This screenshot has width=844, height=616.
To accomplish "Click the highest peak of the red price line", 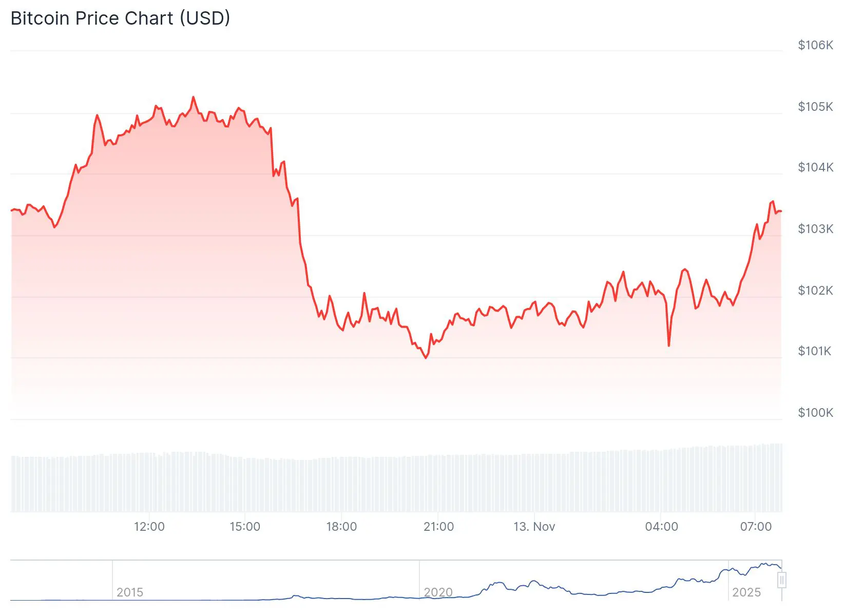I will [193, 97].
